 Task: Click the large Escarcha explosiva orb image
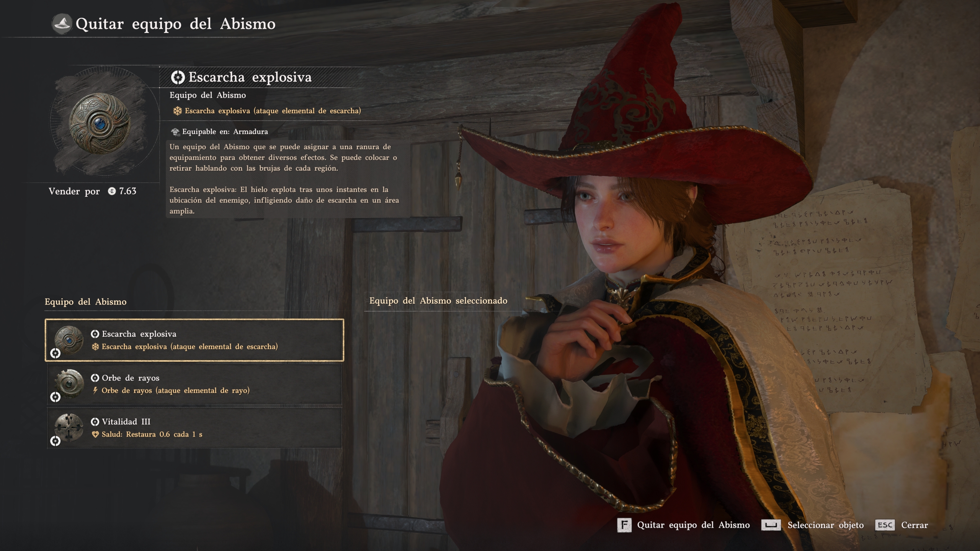click(x=100, y=123)
